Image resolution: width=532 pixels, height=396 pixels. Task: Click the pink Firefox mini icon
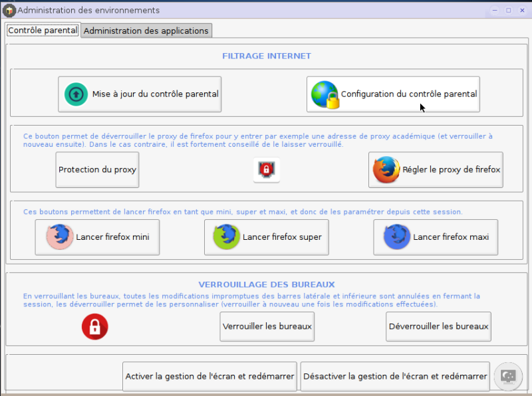[x=60, y=237]
